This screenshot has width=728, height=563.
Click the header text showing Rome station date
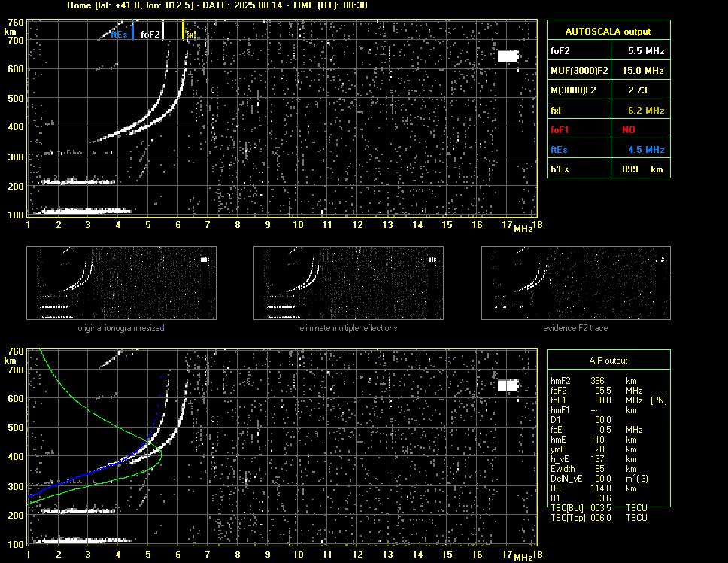pos(217,5)
